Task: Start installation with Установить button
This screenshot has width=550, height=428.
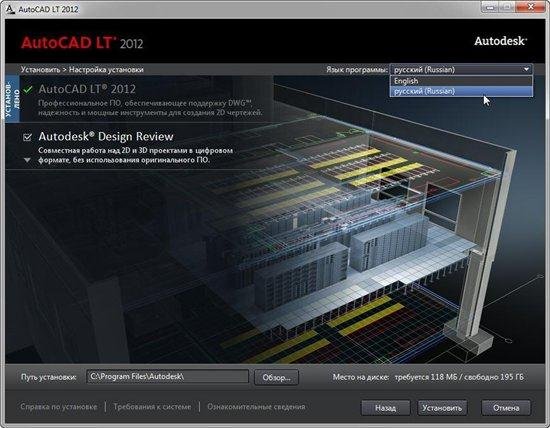Action: pos(442,408)
